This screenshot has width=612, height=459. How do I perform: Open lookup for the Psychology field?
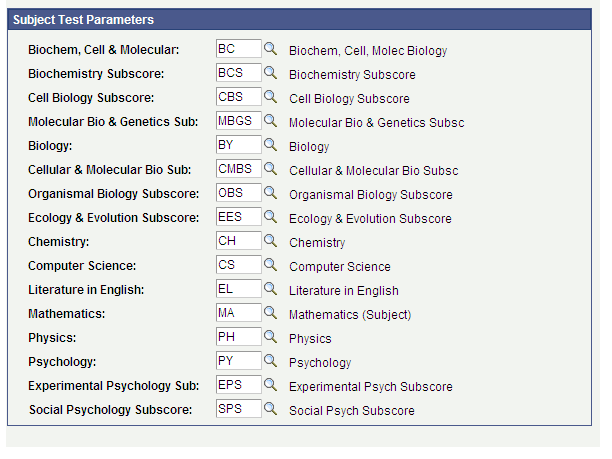click(x=270, y=361)
